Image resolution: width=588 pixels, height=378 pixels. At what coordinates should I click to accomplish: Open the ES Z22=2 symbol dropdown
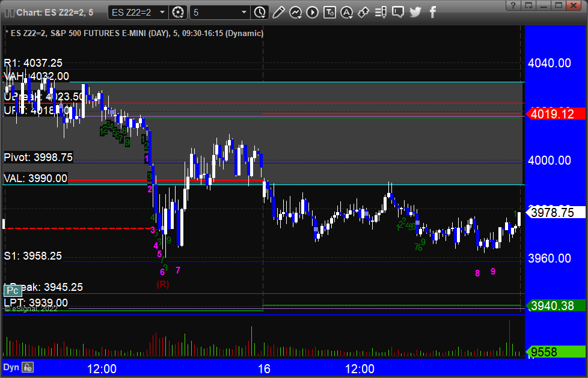coord(138,13)
